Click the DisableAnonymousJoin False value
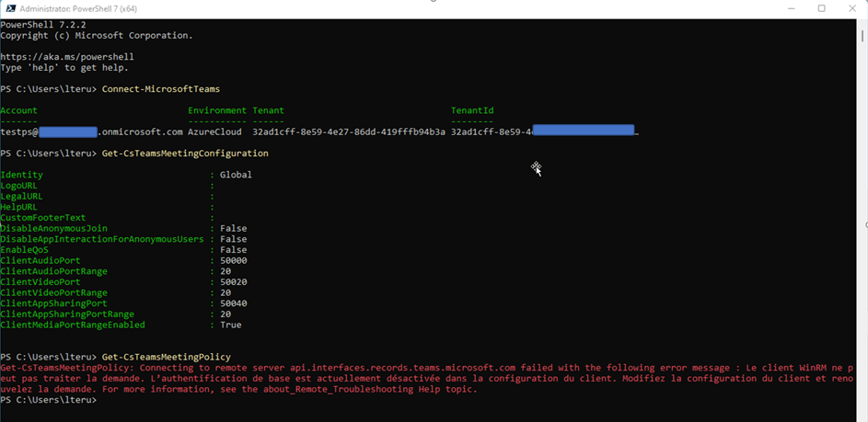 coord(233,228)
